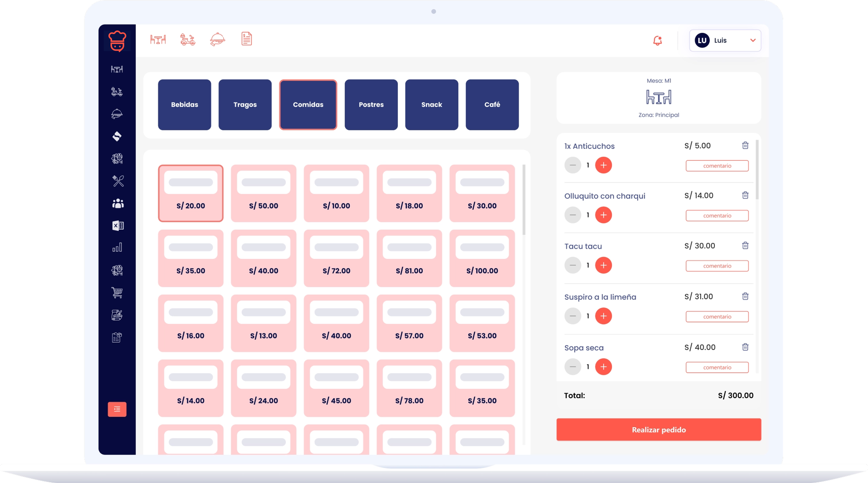Click the bar chart reports icon in sidebar

(x=117, y=248)
